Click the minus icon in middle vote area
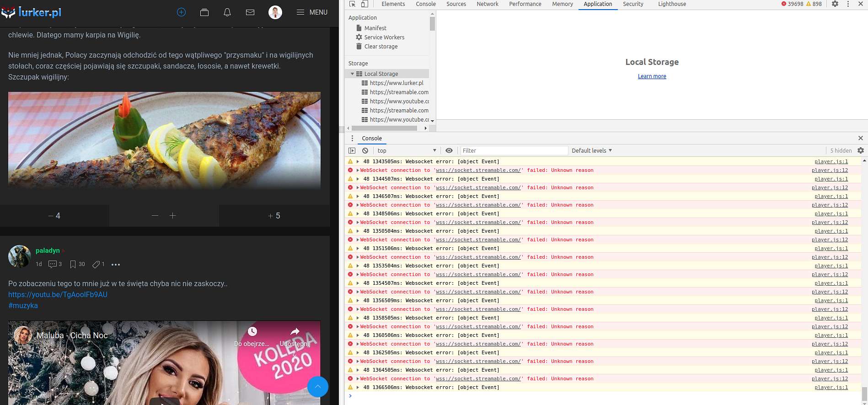Image resolution: width=868 pixels, height=405 pixels. [155, 216]
